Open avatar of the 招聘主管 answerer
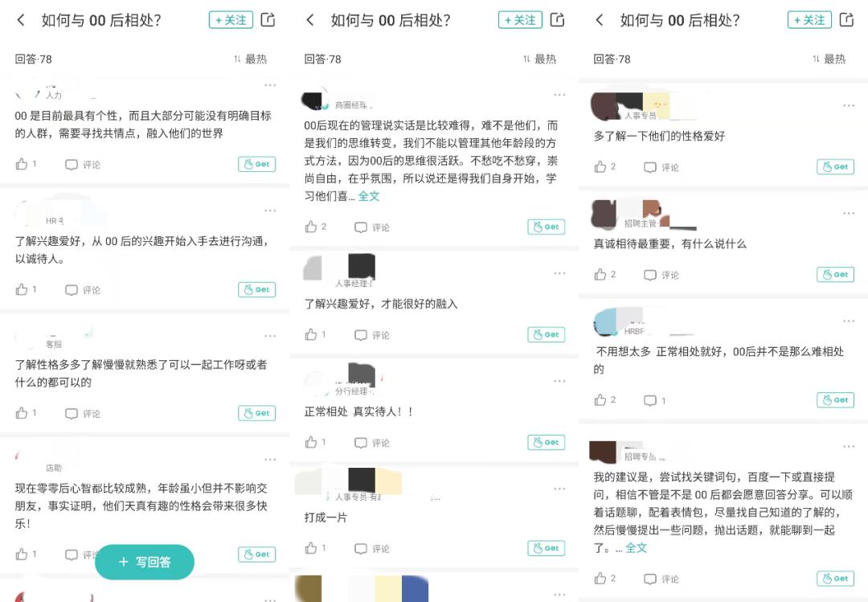The height and width of the screenshot is (602, 868). point(604,214)
